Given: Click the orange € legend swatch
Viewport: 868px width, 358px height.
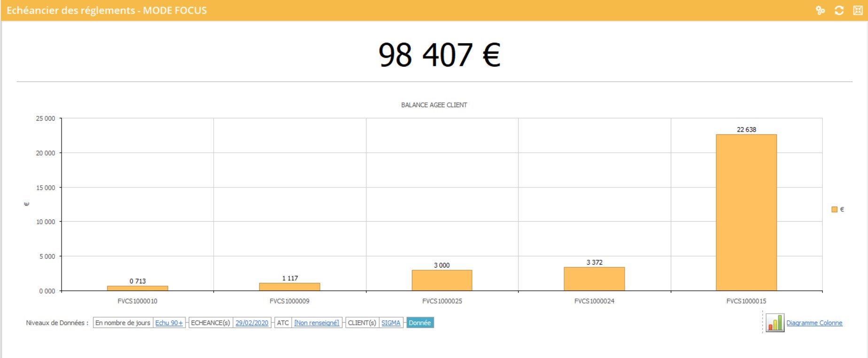Looking at the screenshot, I should pyautogui.click(x=834, y=210).
